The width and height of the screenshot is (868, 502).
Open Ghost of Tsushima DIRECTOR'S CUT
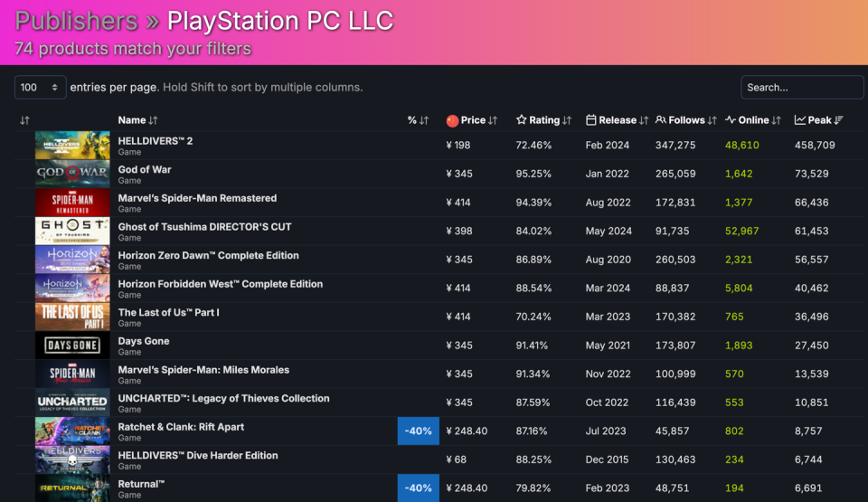click(x=204, y=227)
